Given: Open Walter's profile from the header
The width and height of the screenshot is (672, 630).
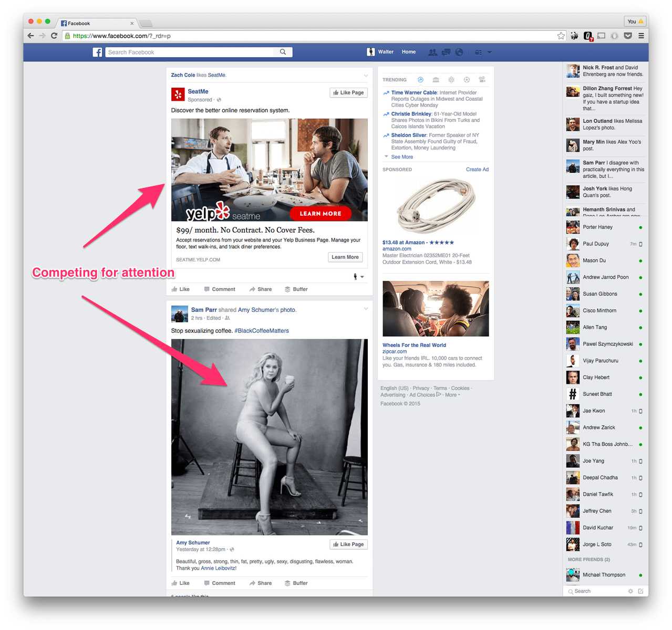Looking at the screenshot, I should pos(380,52).
